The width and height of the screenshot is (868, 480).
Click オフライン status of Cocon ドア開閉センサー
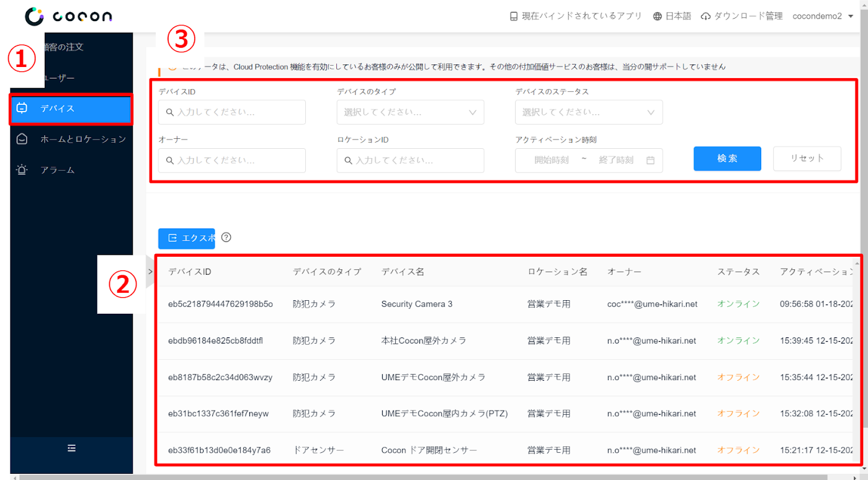click(x=738, y=450)
